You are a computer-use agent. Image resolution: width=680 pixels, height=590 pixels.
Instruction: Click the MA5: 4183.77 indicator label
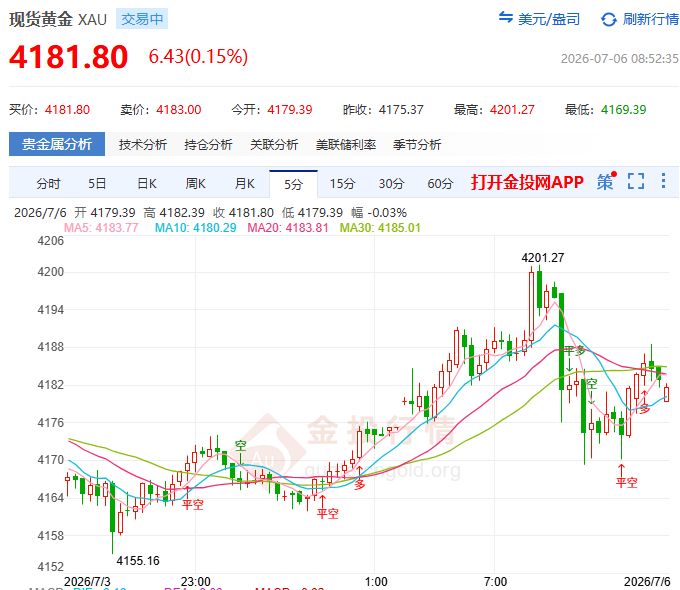101,228
